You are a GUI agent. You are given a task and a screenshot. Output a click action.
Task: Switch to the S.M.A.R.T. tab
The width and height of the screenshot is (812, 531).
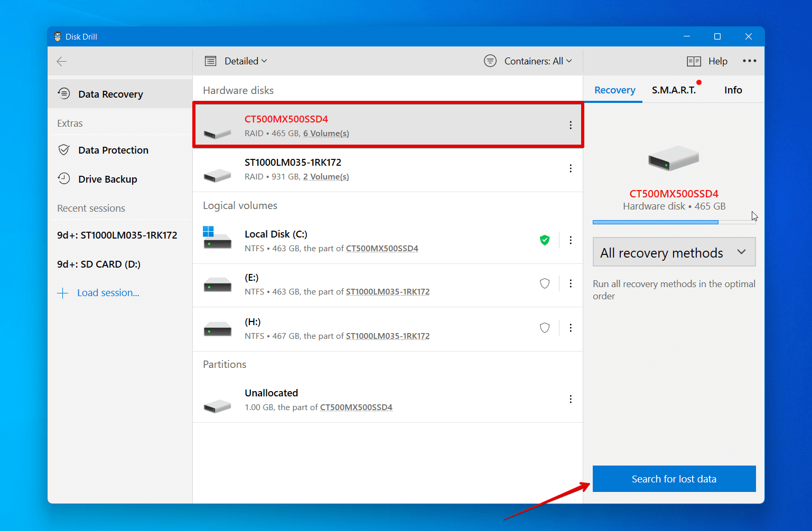[674, 90]
